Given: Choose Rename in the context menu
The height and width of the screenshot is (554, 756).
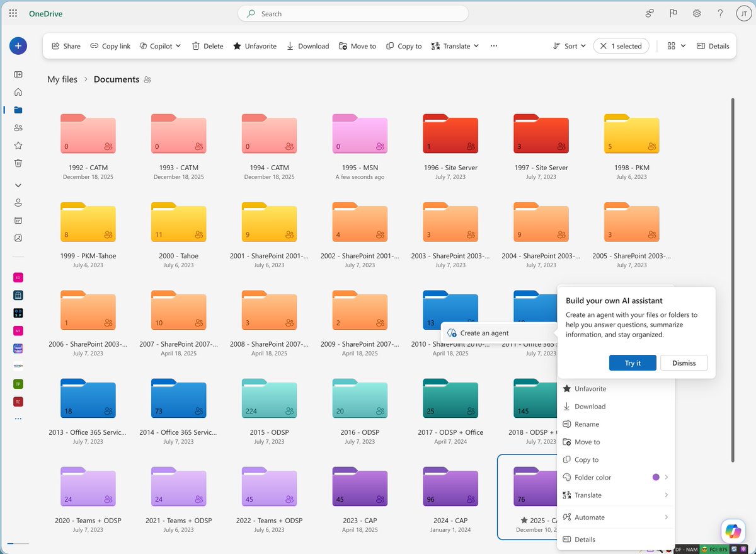Looking at the screenshot, I should 616,424.
